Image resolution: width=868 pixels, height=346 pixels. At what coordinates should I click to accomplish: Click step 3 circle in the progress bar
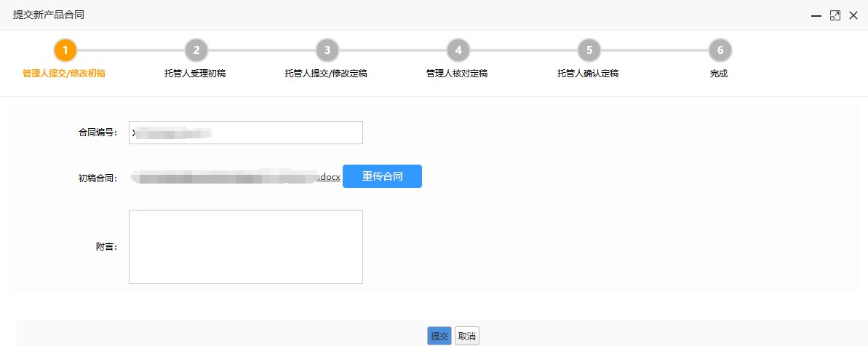(x=327, y=50)
